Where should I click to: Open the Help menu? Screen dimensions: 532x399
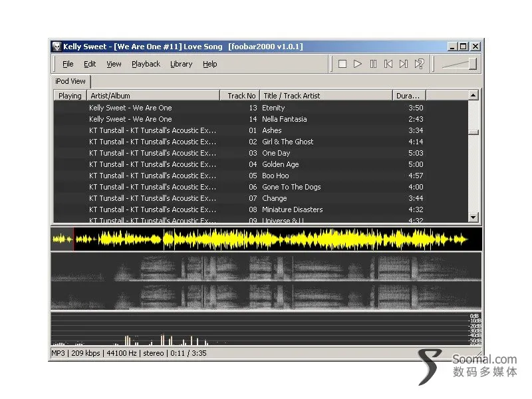209,64
